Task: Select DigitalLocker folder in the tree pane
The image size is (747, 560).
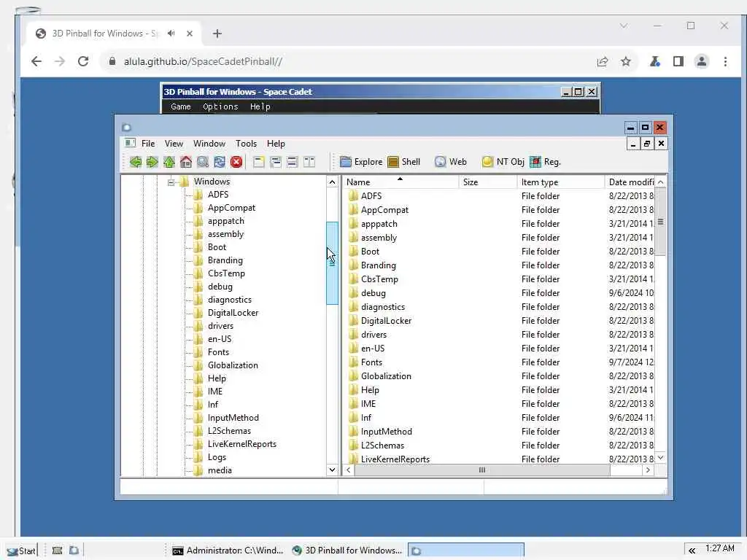Action: pos(233,313)
